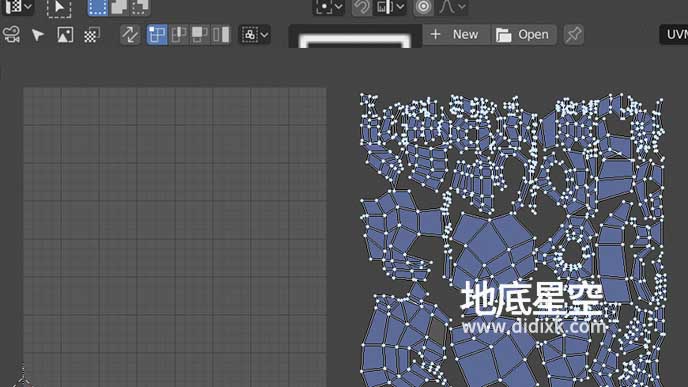688x387 pixels.
Task: Enable face selection mode
Action: click(x=200, y=35)
